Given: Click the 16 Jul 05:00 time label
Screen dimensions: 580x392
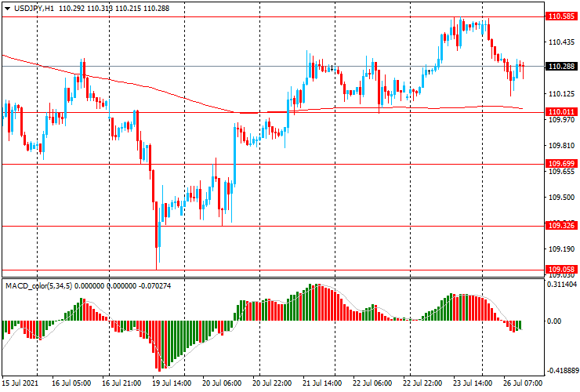Looking at the screenshot, I should (71, 383).
